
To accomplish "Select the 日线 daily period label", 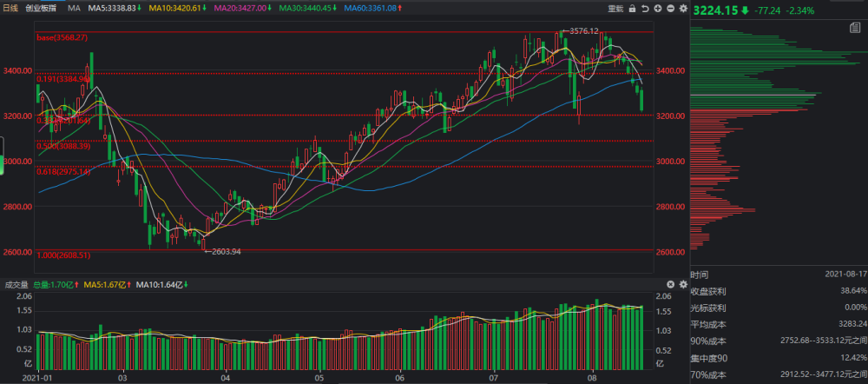I will click(10, 9).
